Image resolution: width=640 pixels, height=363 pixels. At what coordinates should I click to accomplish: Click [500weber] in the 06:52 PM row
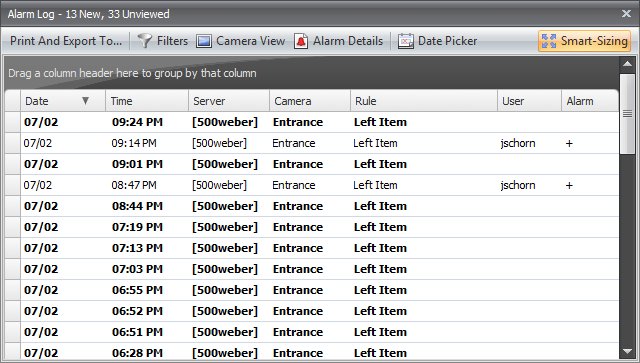(x=225, y=311)
